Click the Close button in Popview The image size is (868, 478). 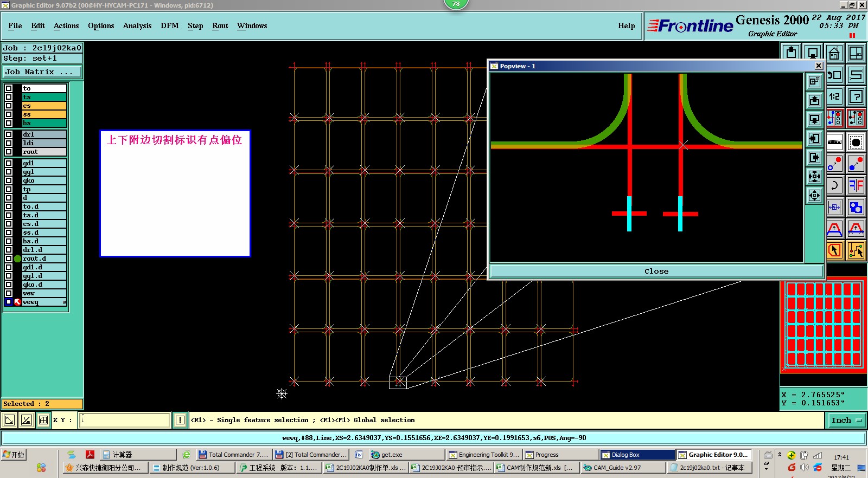pos(656,271)
